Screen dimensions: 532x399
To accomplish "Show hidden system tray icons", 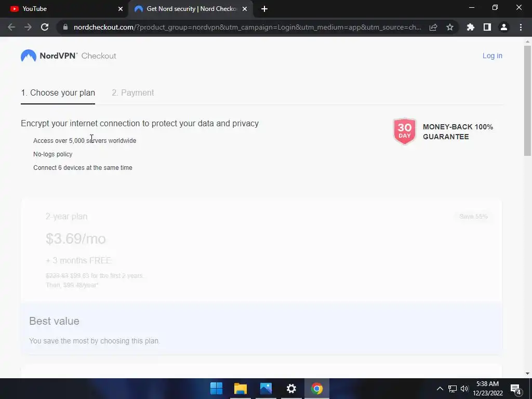I will (440, 389).
